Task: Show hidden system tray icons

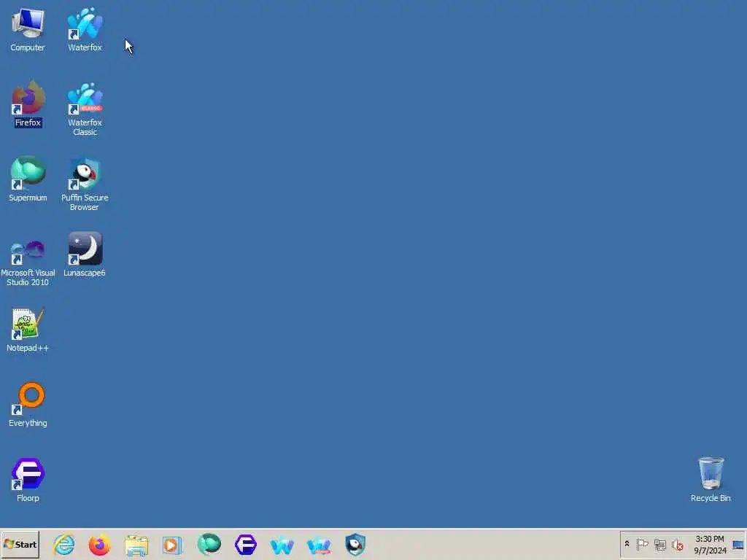Action: pos(627,544)
